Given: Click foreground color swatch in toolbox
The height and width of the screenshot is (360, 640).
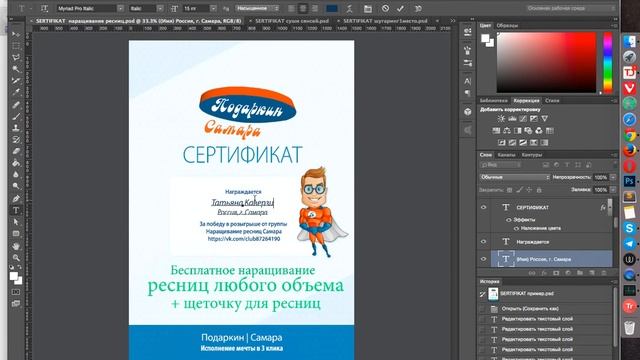Looking at the screenshot, I should coord(13,276).
